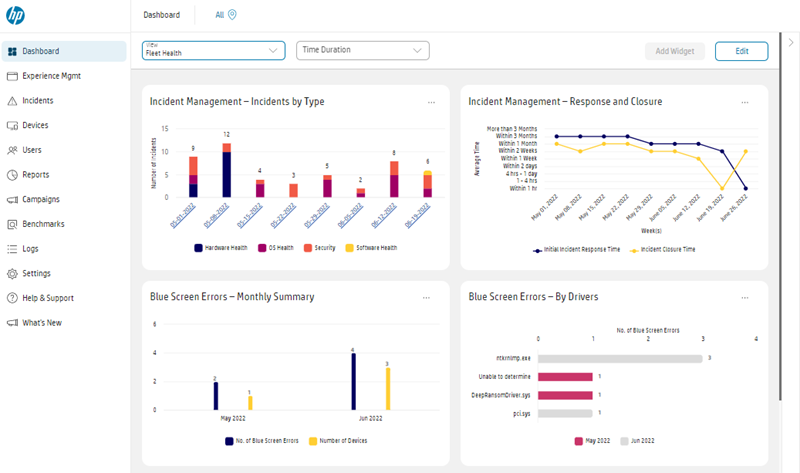Click the location pin icon beside All
The width and height of the screenshot is (800, 473).
click(232, 15)
